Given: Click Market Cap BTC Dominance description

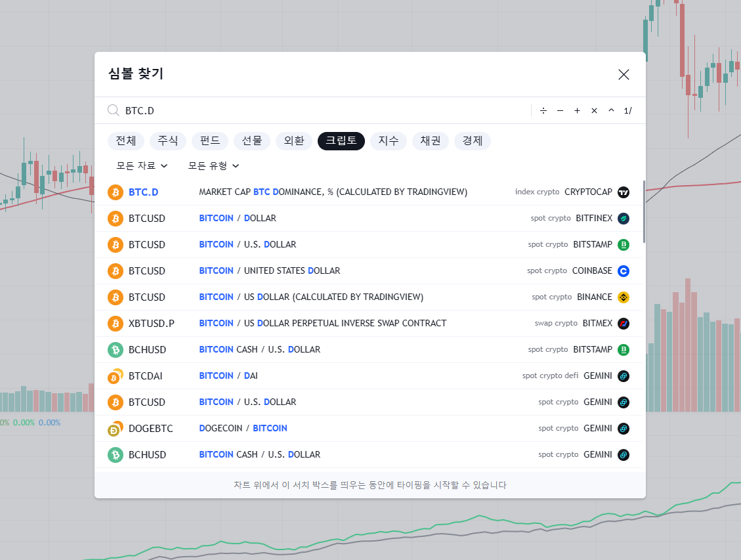Looking at the screenshot, I should point(333,192).
